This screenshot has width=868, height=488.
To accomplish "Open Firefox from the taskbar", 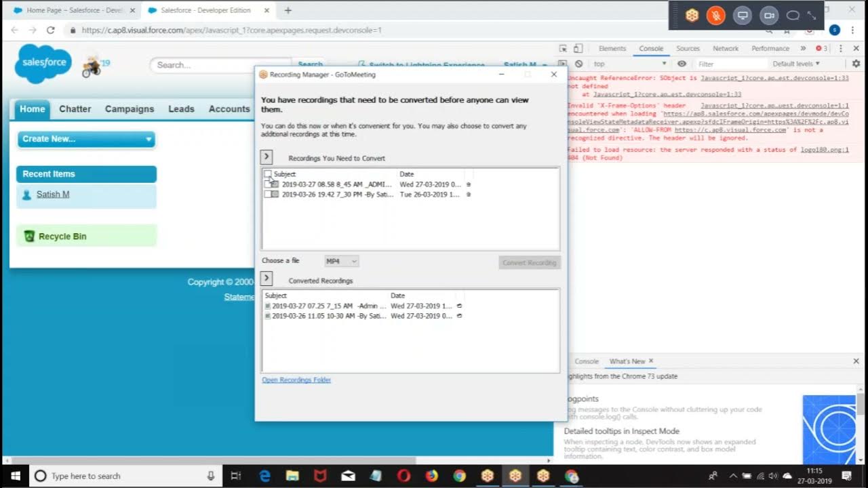I will tap(432, 476).
